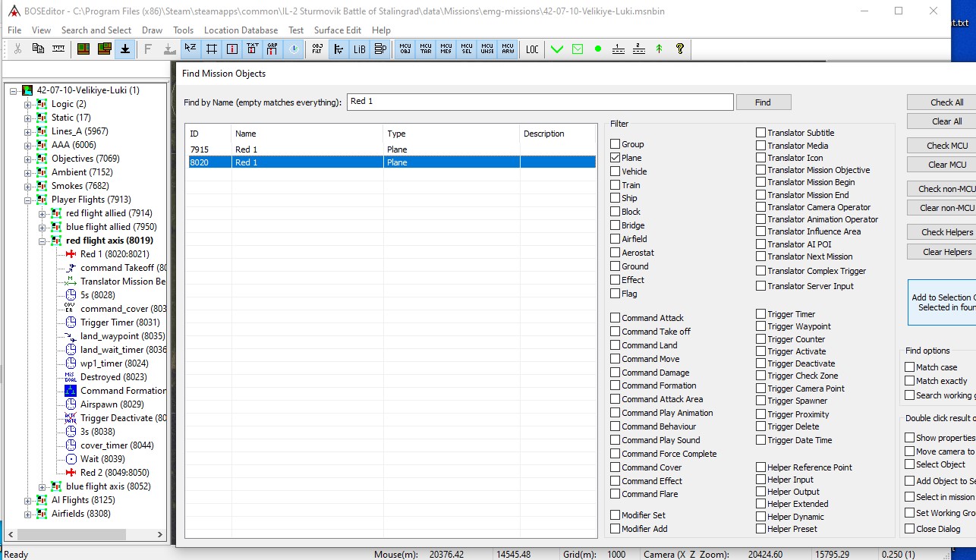Screen dimensions: 976x560
Task: Expand red flight allied (7914) node
Action: pos(43,213)
